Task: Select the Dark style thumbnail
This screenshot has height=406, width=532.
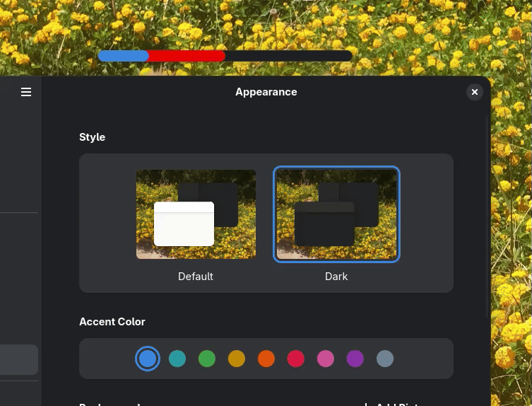Action: [336, 214]
